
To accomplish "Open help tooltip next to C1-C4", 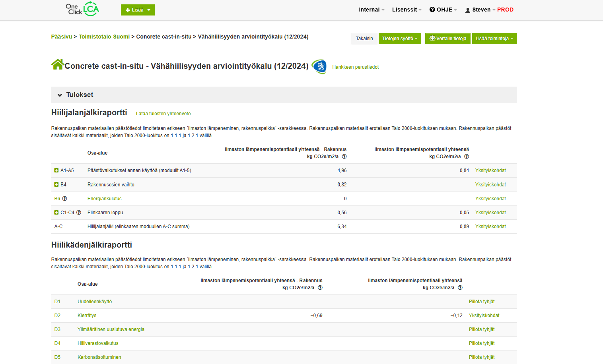I will coord(79,213).
